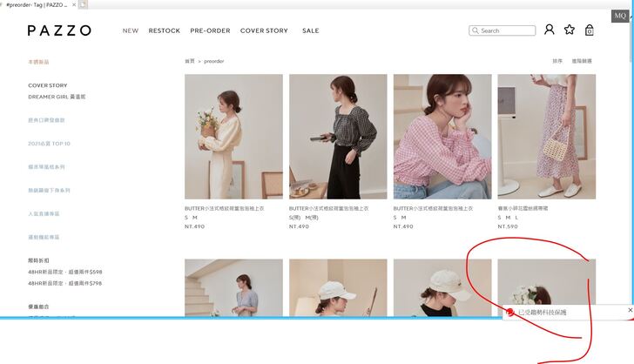Open the second-row photo of the cap with black top
This screenshot has height=364, width=634.
point(442,287)
